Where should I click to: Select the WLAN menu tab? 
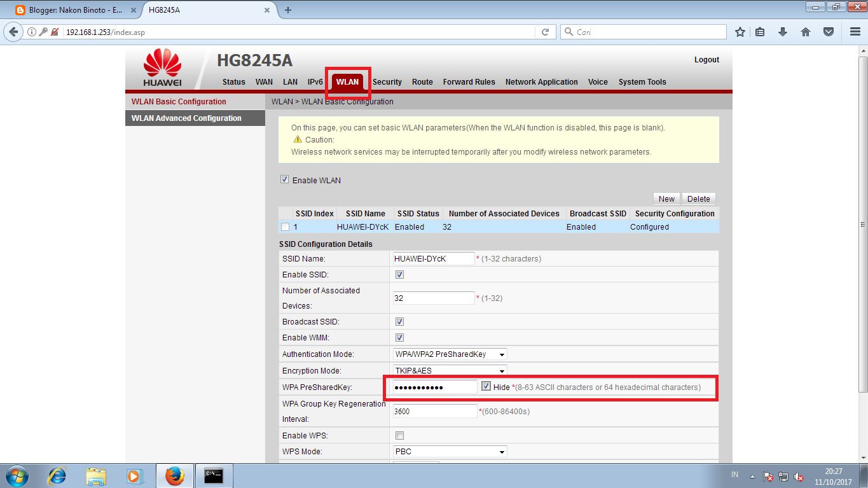click(x=347, y=82)
